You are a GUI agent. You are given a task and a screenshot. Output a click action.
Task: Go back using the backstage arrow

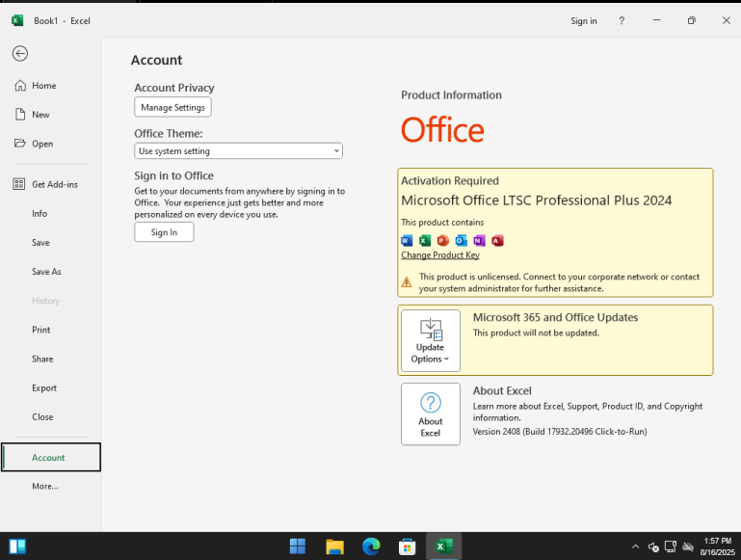pyautogui.click(x=20, y=53)
